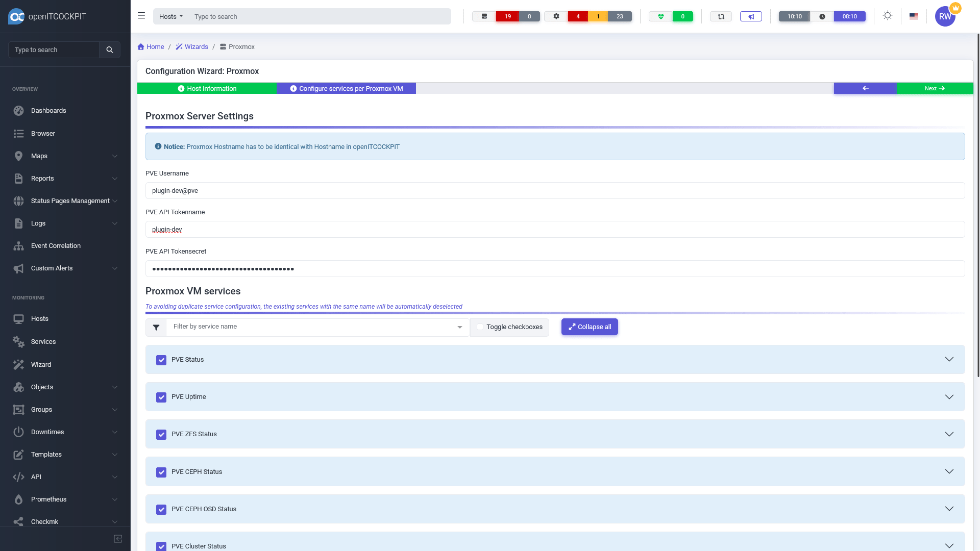Switch theme with the sun icon
The width and height of the screenshot is (980, 551).
[x=888, y=16]
